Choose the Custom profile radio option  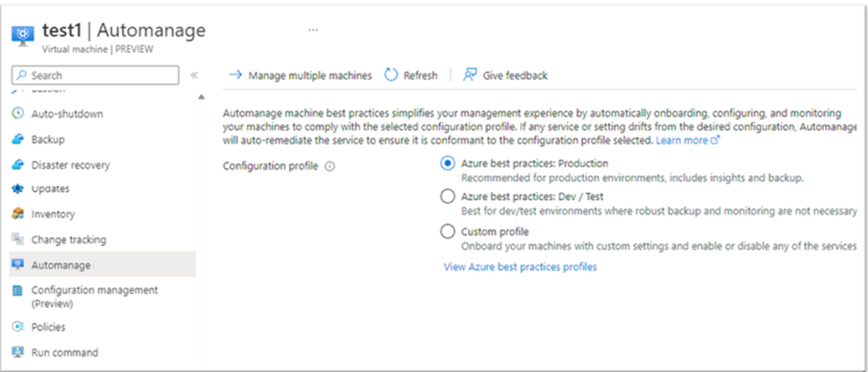[x=447, y=231]
